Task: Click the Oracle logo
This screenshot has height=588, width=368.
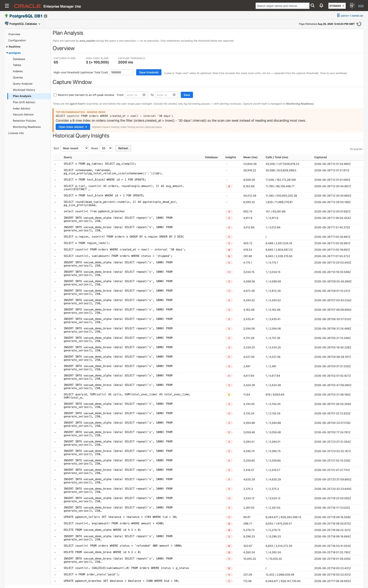Action: click(x=27, y=6)
